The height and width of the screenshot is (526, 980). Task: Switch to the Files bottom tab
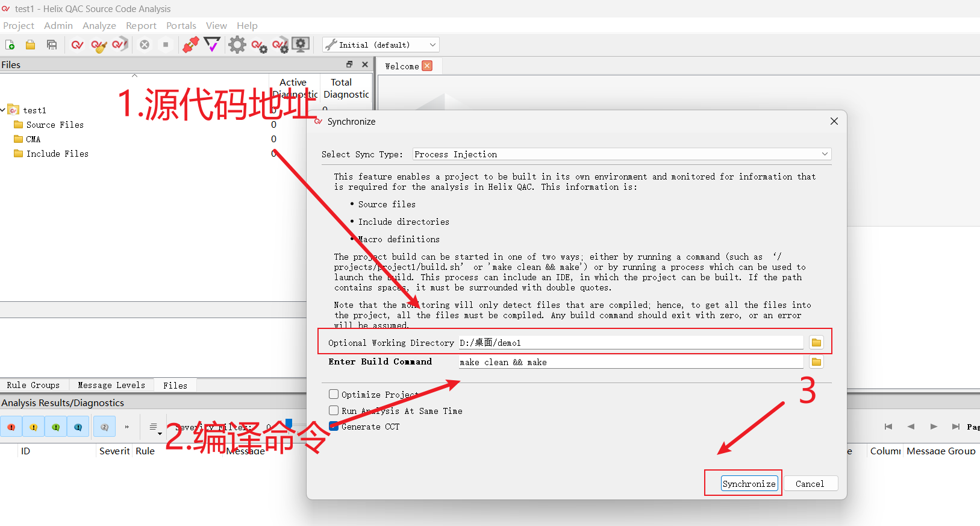(175, 385)
